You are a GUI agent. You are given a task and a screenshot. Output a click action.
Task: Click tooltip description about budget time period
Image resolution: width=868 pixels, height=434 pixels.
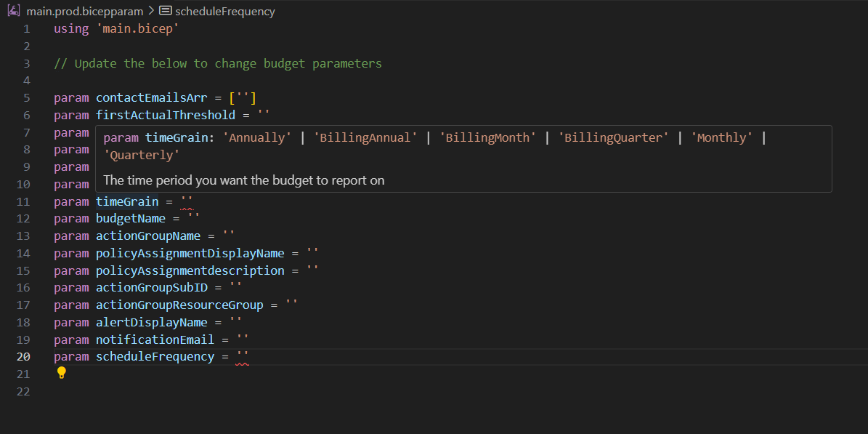point(243,180)
